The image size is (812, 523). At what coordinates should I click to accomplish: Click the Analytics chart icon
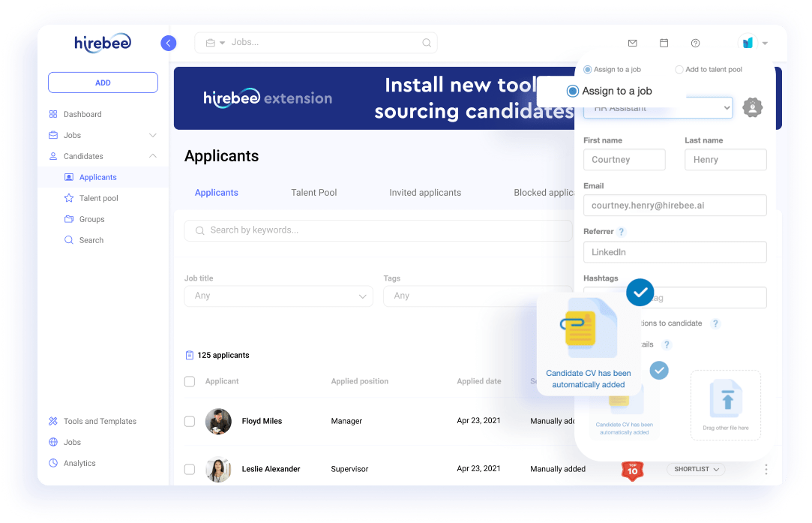coord(52,463)
